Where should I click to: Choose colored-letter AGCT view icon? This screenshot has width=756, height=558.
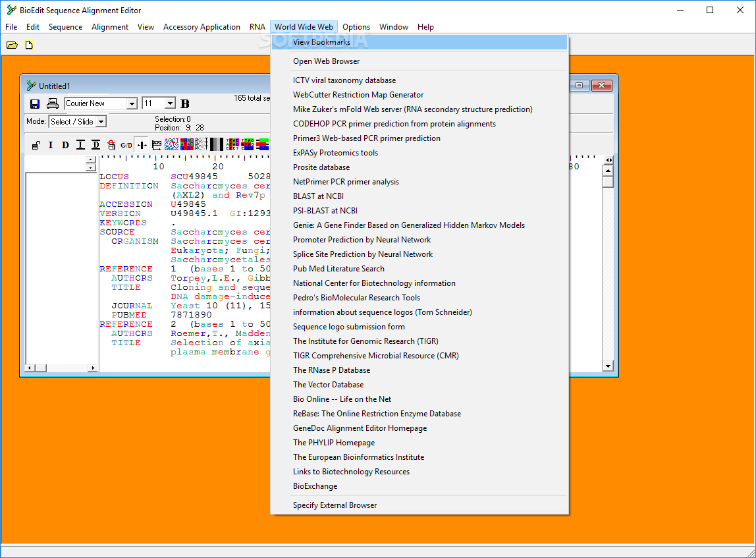point(171,144)
